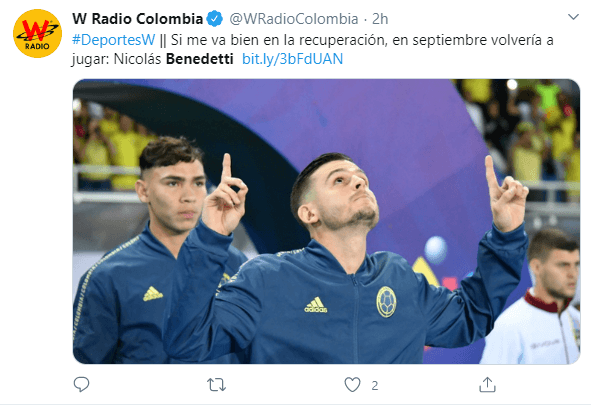Viewport: 591px width, 406px height.
Task: Click the player in white jersey in photo
Action: tap(533, 298)
